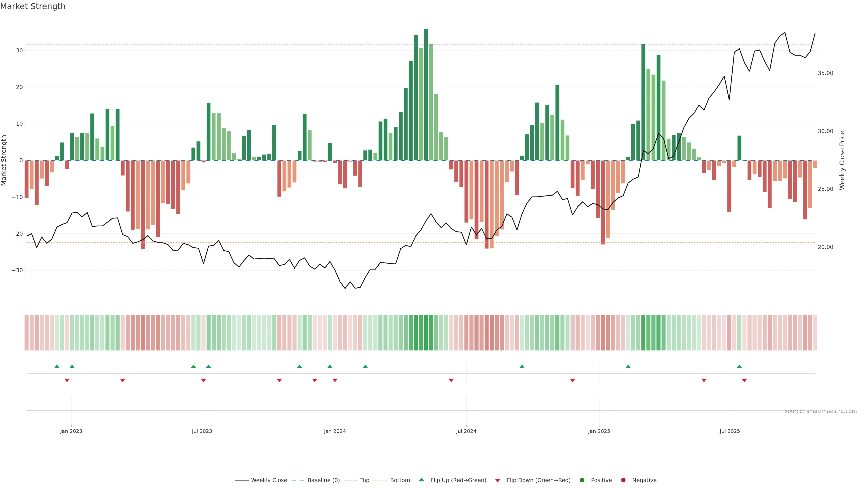Click the green Positive legend dot
Image resolution: width=868 pixels, height=488 pixels.
coord(582,480)
